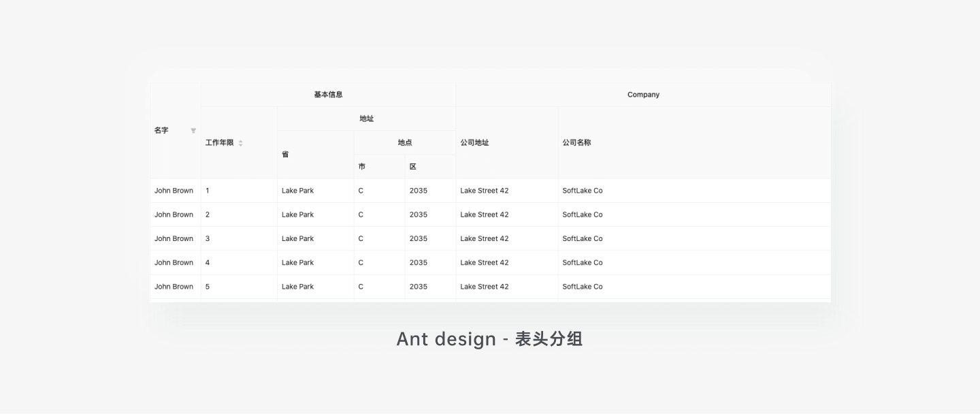Toggle sort arrows beside 工作年限
This screenshot has width=980, height=414.
(x=240, y=143)
